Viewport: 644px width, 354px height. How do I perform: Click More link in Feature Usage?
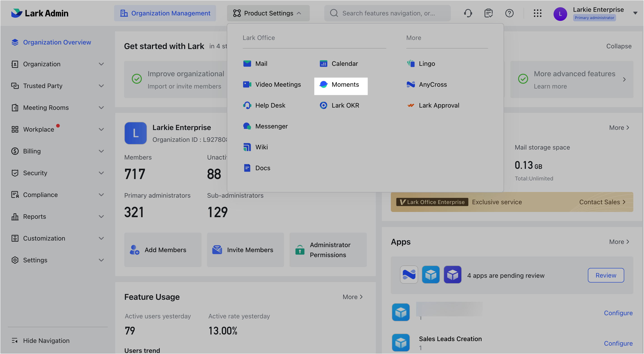point(352,297)
